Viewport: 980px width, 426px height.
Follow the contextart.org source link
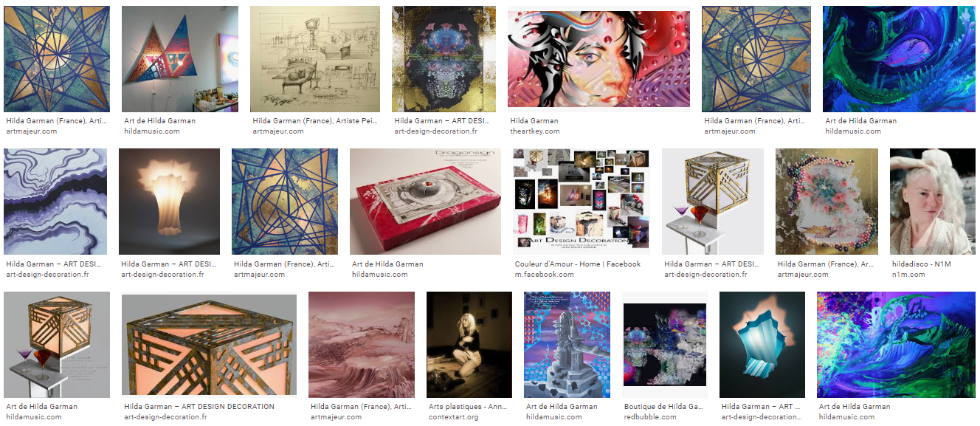(x=453, y=417)
